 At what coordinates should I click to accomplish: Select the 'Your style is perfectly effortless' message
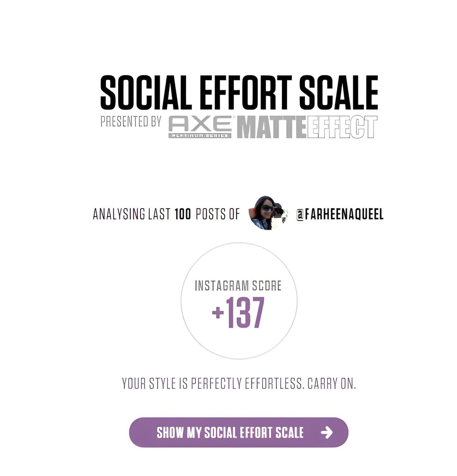pos(239,383)
